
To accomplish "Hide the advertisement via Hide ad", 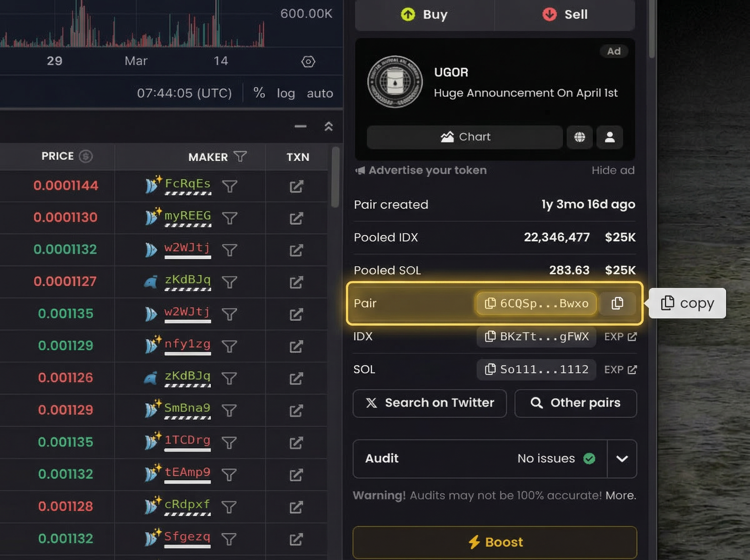I will click(613, 170).
